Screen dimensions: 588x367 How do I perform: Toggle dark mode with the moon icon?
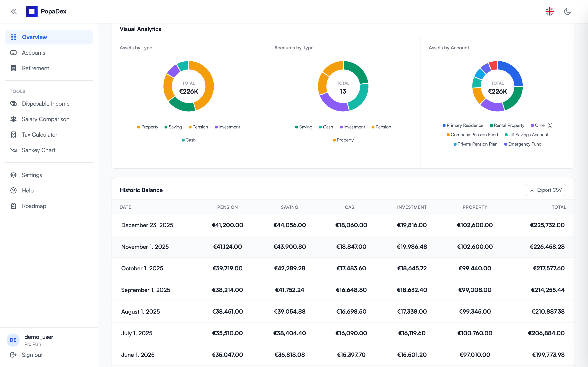point(568,11)
